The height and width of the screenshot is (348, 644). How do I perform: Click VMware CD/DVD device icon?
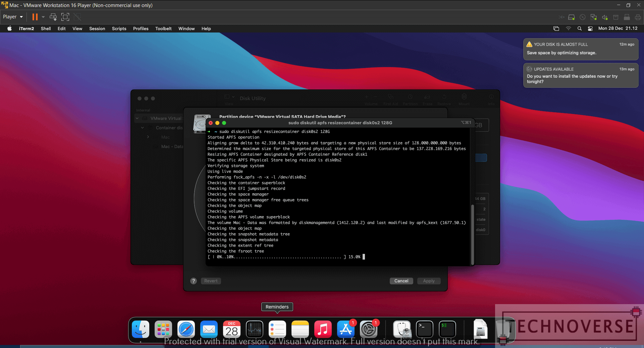pyautogui.click(x=583, y=17)
